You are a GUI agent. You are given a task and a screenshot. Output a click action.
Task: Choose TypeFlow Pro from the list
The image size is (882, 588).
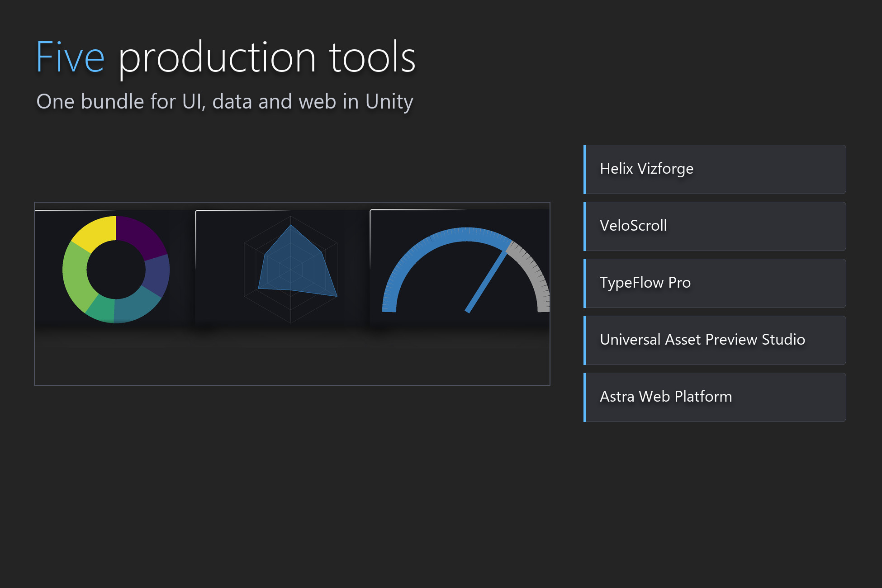click(715, 283)
